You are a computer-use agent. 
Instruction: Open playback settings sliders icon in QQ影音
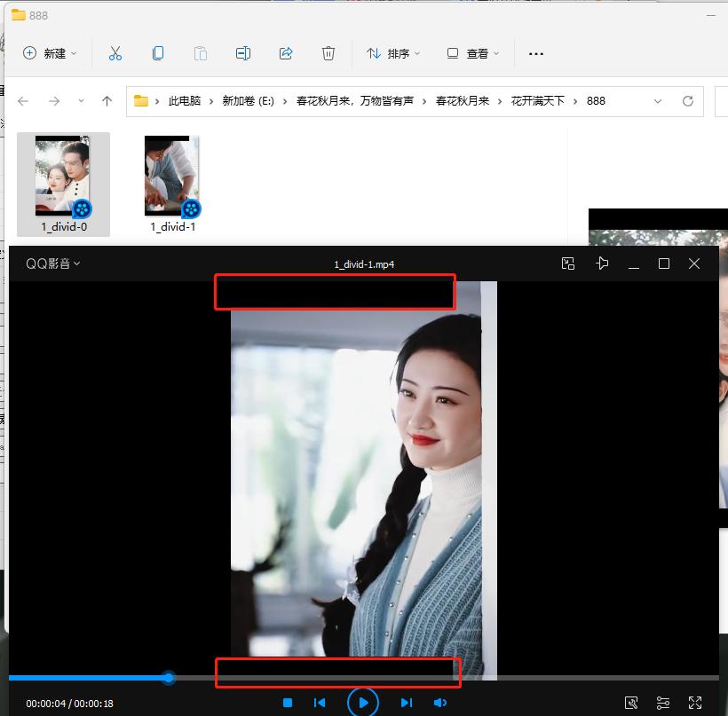[x=662, y=702]
